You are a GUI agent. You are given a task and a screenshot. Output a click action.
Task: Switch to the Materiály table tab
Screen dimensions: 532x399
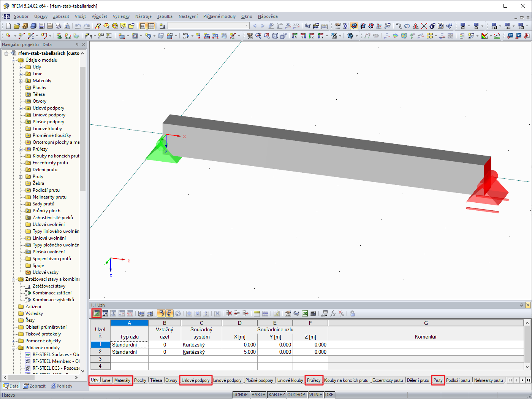coord(122,380)
